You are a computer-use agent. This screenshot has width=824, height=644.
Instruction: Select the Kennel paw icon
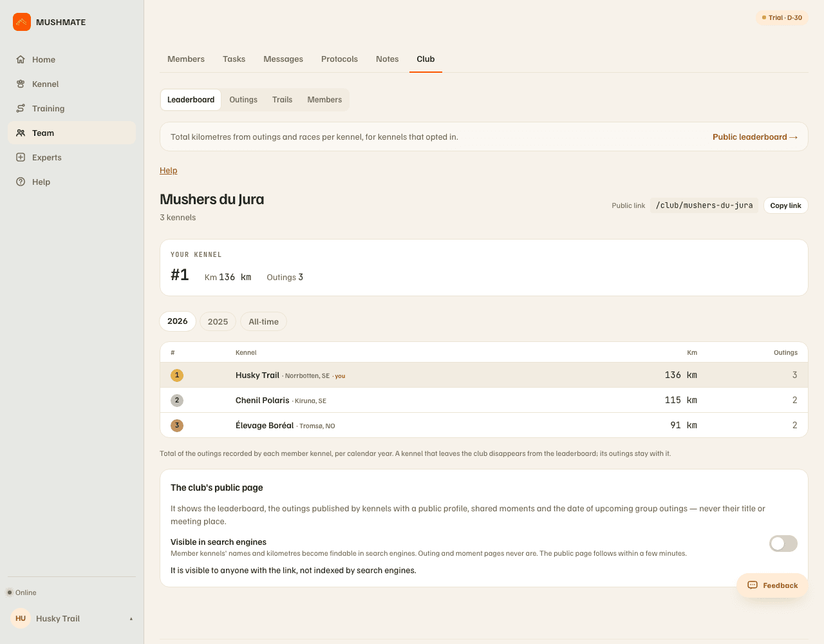click(21, 84)
